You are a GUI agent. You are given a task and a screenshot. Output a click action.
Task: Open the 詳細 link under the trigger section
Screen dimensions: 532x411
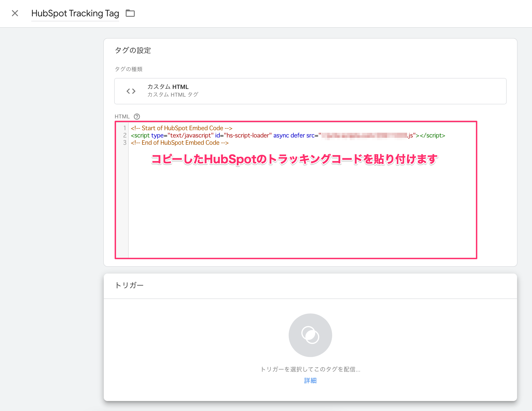(x=310, y=380)
